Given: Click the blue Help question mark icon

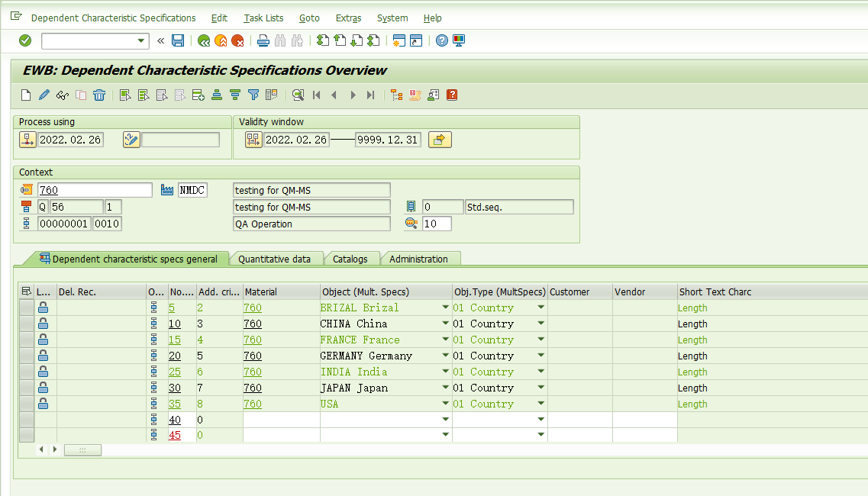Looking at the screenshot, I should [x=442, y=40].
